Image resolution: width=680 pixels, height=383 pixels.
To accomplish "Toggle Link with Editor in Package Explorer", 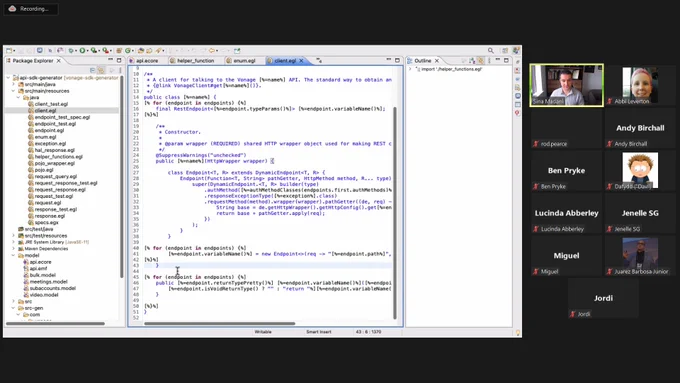I will (101, 70).
